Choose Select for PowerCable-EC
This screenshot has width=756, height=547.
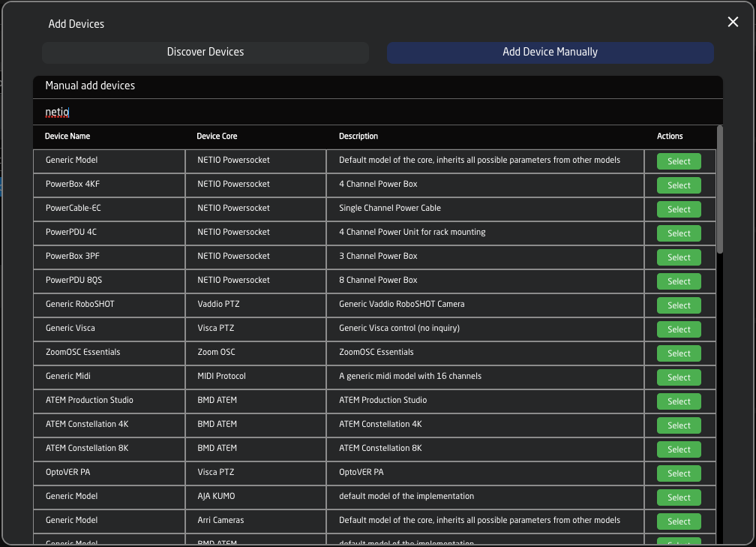[x=679, y=209]
